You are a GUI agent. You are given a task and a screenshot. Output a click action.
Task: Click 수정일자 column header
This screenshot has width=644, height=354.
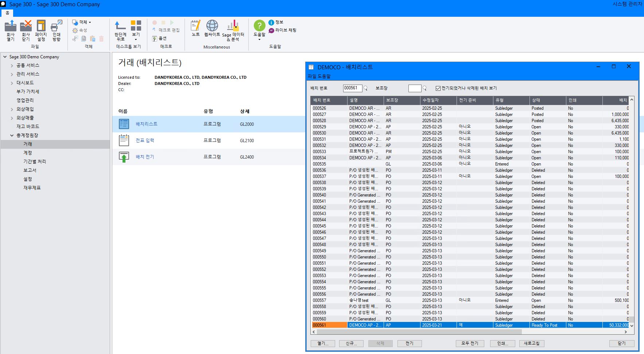tap(438, 100)
